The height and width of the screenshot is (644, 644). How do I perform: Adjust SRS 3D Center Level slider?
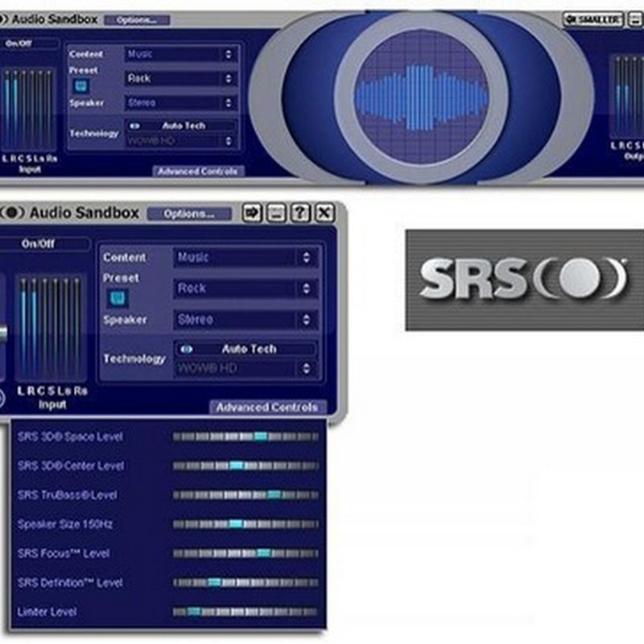(246, 466)
